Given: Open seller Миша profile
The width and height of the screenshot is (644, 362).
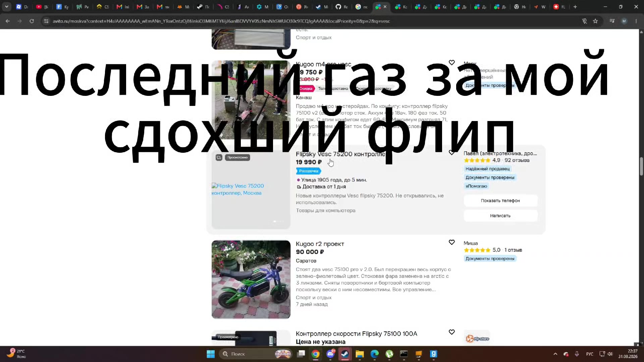Looking at the screenshot, I should coord(471,243).
